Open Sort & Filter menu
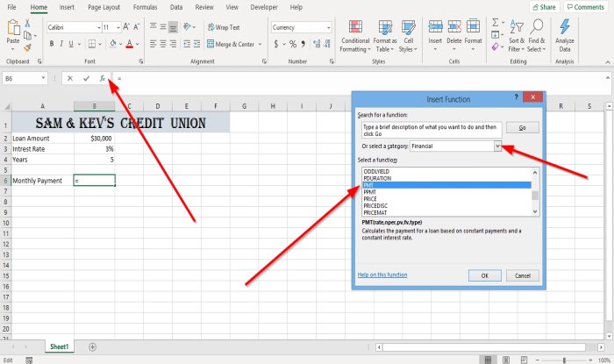 517,36
